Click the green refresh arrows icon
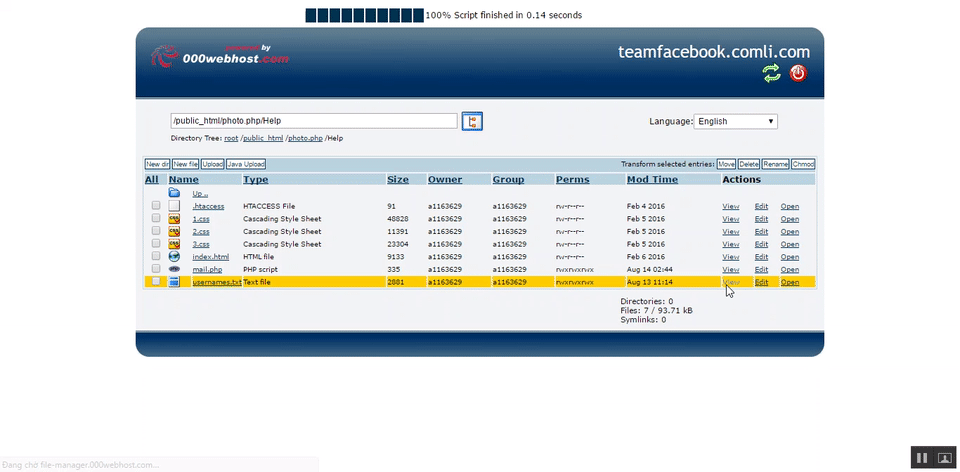960x472 pixels. (x=771, y=73)
